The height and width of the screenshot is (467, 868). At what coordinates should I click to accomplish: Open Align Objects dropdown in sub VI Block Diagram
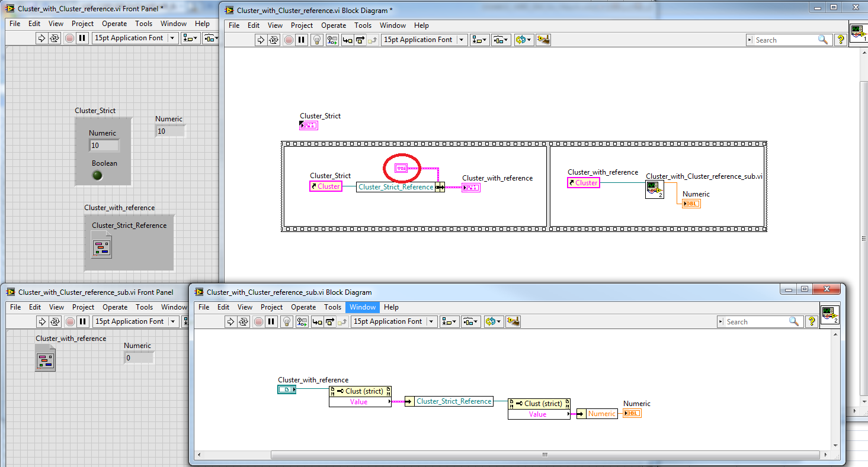(450, 321)
